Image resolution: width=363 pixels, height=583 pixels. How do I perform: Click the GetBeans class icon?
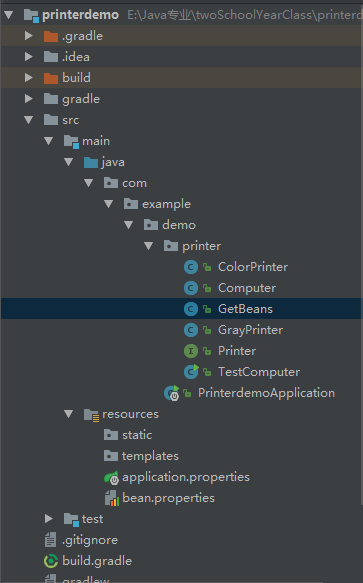[x=191, y=309]
